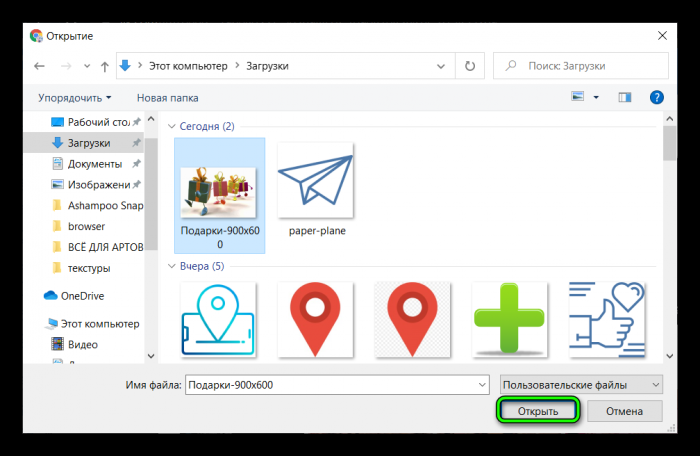The width and height of the screenshot is (700, 456).
Task: Click the Имя файла text field
Action: [x=334, y=384]
